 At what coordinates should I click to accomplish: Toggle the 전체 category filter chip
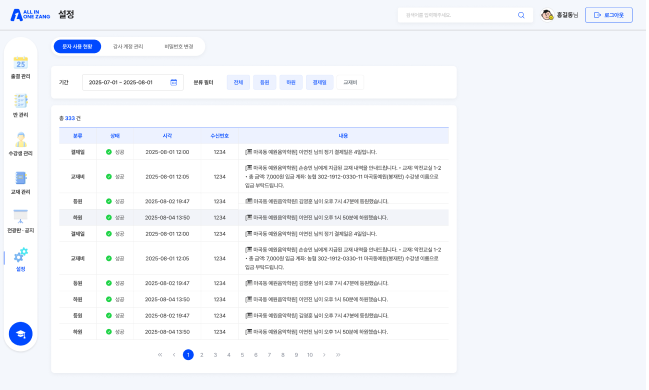point(238,82)
